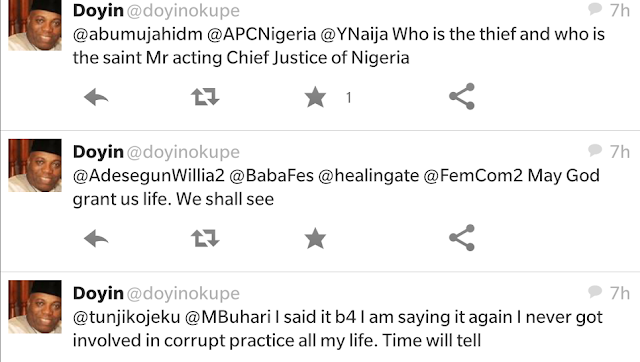This screenshot has width=640, height=362.
Task: Open the @MBuhari mention
Action: 228,317
